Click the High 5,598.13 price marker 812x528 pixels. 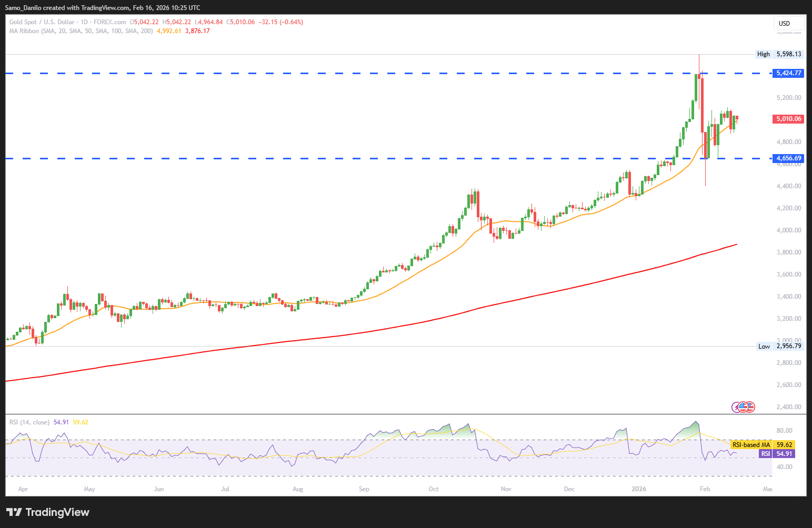pos(780,54)
